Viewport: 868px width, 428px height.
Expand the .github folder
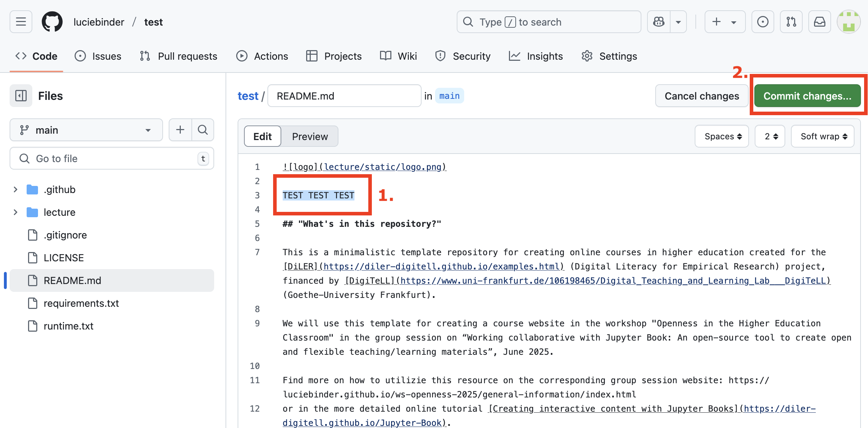15,189
